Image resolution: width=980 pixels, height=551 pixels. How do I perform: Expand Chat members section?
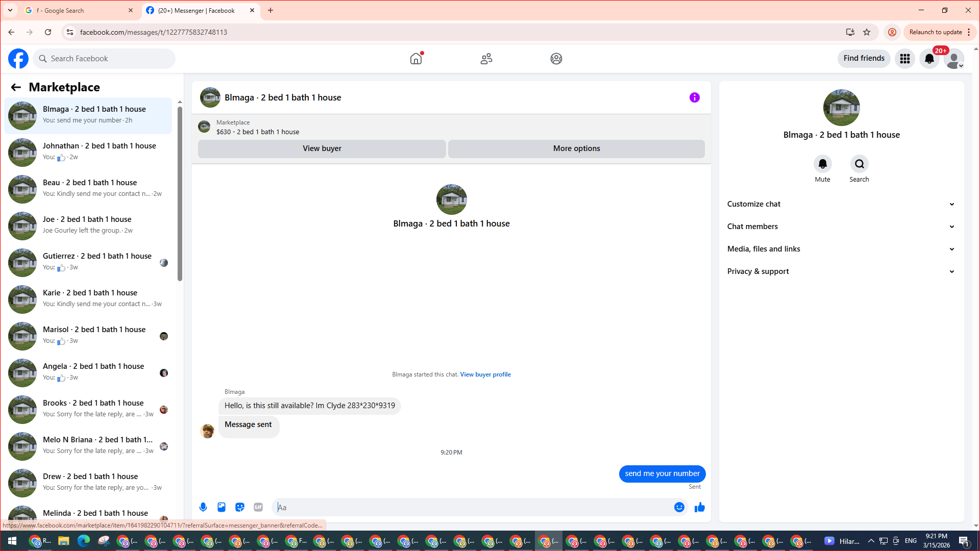pyautogui.click(x=841, y=227)
